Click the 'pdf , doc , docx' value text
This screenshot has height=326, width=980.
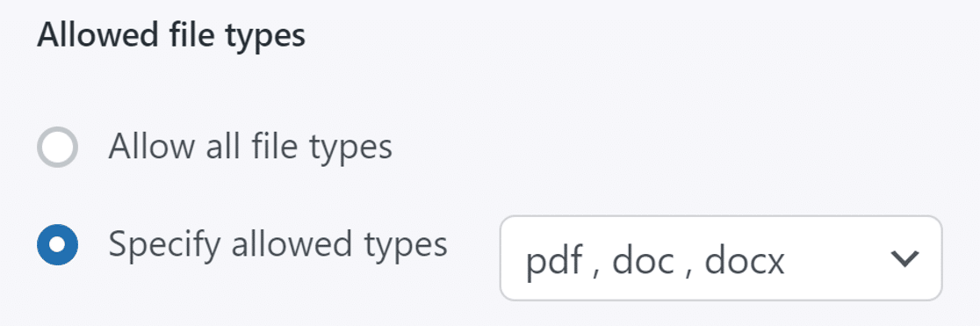point(655,261)
